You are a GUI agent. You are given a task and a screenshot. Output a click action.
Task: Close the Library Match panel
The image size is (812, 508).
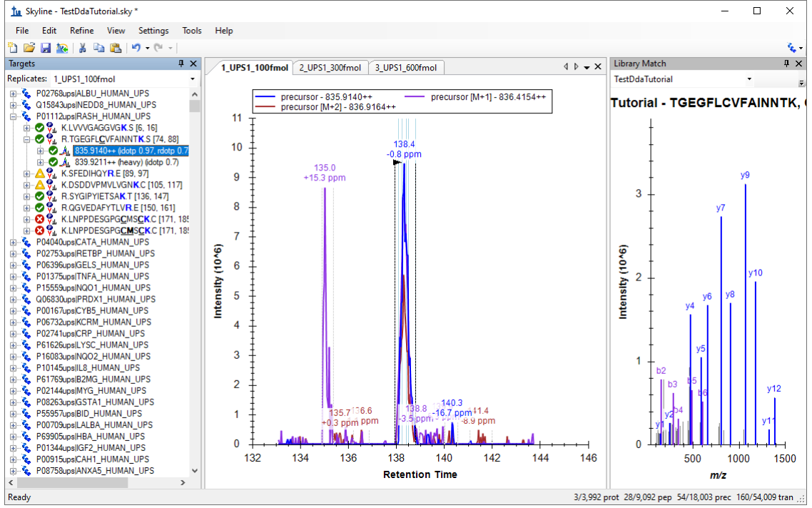799,63
